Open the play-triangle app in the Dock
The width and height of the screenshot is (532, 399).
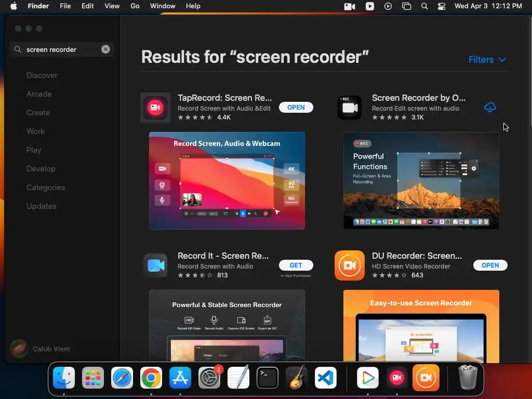(368, 378)
